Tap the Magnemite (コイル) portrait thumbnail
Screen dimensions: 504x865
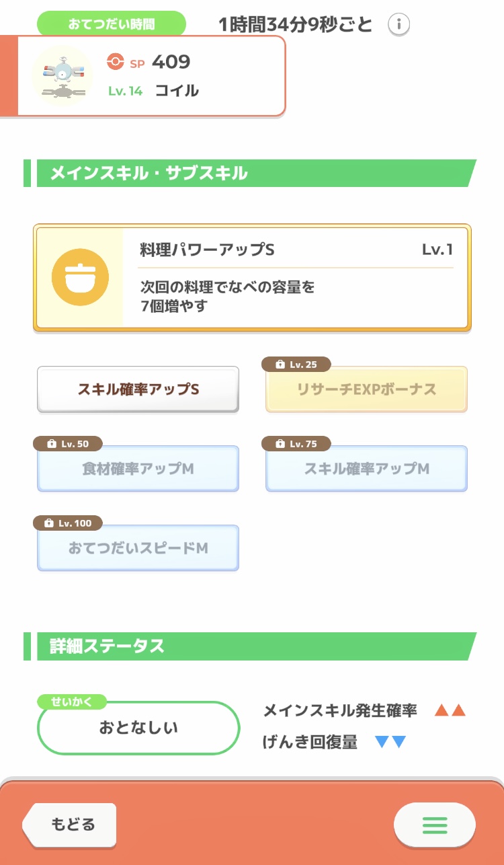pos(62,75)
